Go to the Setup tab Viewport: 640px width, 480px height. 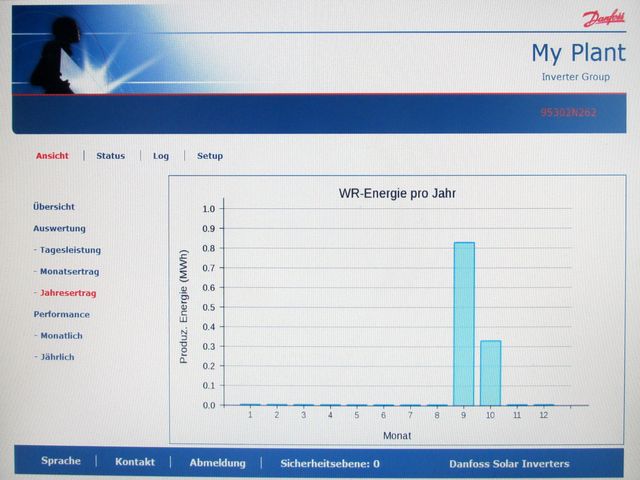click(210, 156)
